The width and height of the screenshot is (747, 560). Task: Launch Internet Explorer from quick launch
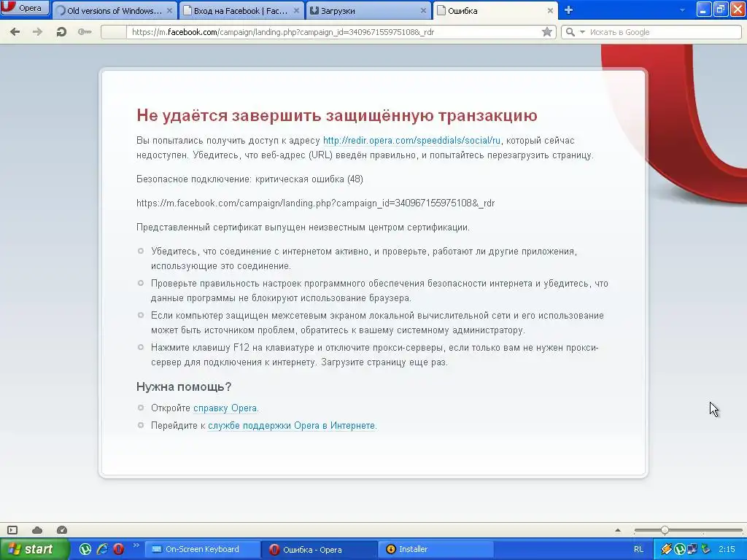tap(102, 549)
